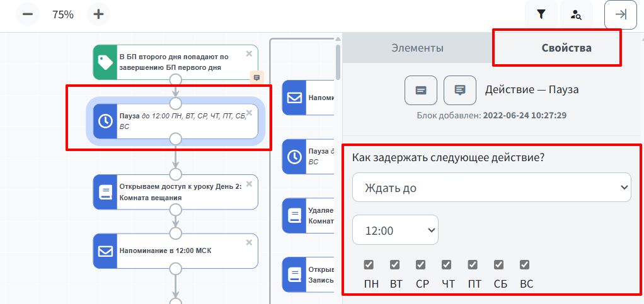Click Как задержать следующее действие label
The width and height of the screenshot is (644, 304).
coord(449,158)
